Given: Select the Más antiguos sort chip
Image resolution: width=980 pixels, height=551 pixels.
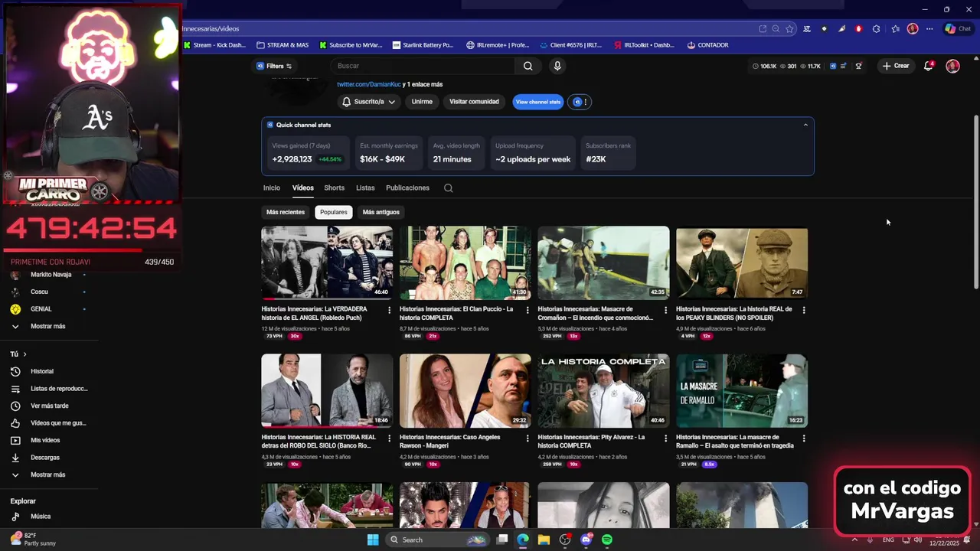Looking at the screenshot, I should (381, 212).
